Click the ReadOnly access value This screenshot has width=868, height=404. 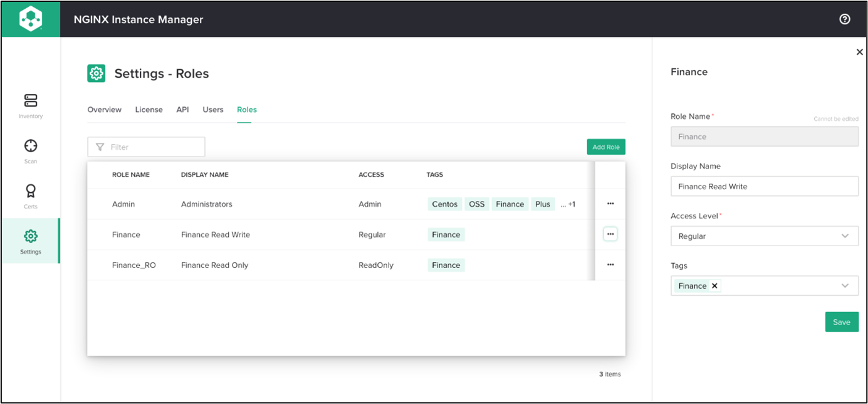(376, 266)
